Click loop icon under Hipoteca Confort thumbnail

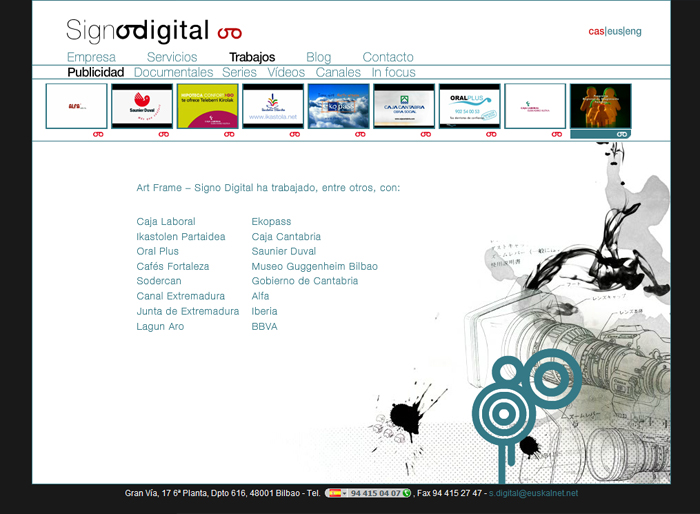(x=229, y=134)
